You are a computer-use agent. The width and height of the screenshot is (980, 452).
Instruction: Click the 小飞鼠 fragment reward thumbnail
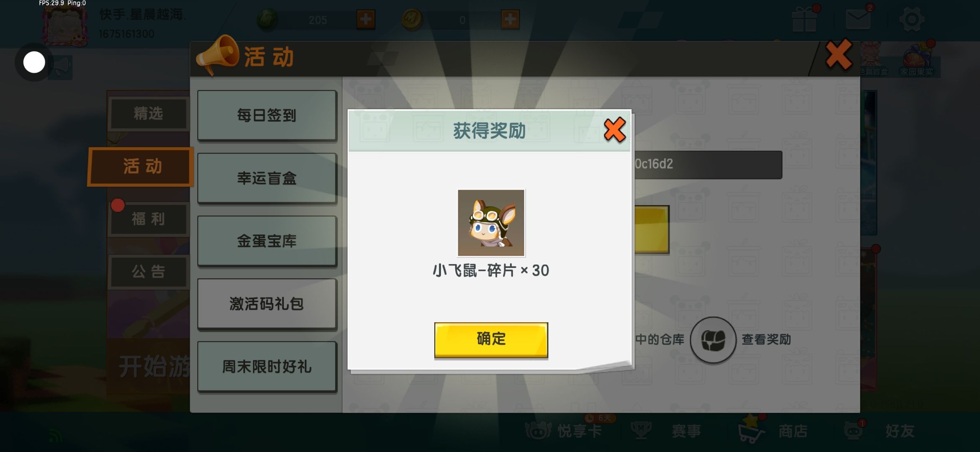491,223
